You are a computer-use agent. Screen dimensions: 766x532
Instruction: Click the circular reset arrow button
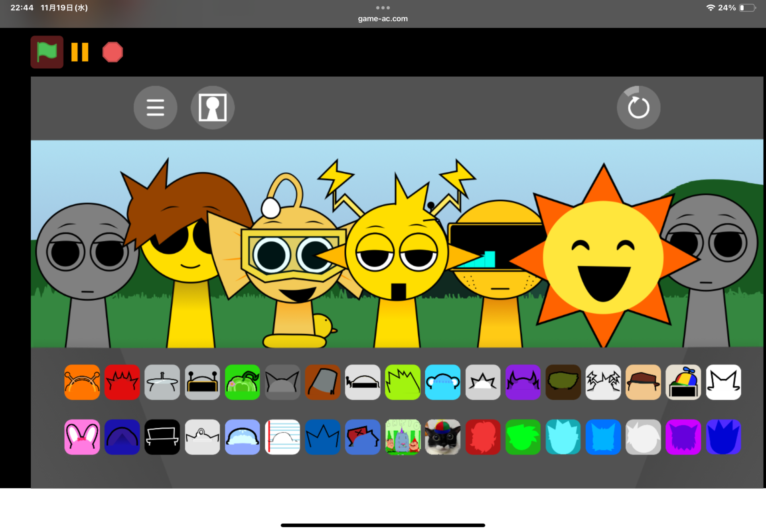[638, 108]
